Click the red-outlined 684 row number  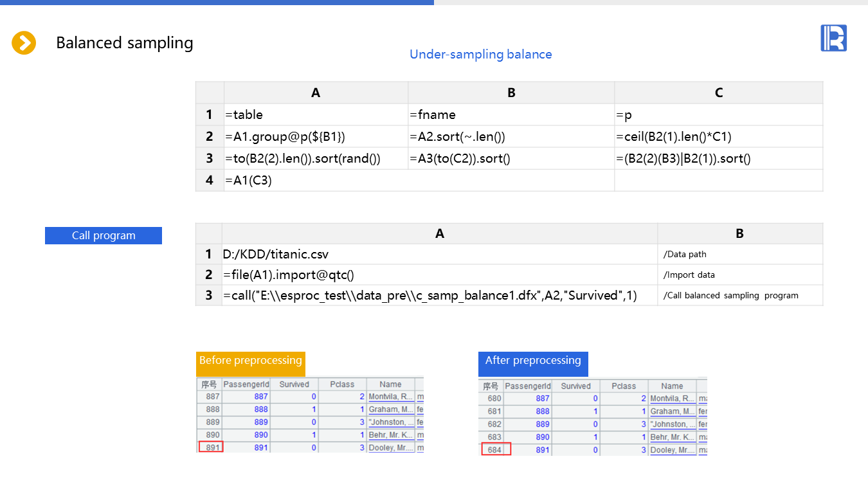click(496, 449)
